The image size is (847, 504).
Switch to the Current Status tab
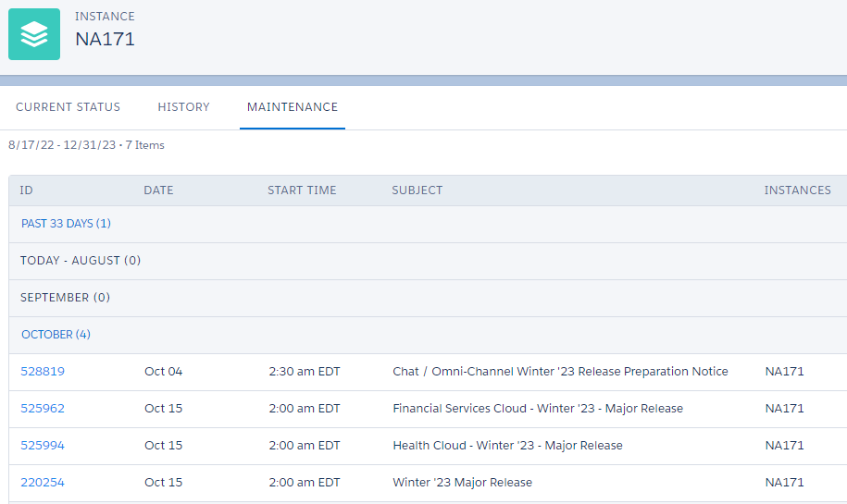click(x=69, y=107)
